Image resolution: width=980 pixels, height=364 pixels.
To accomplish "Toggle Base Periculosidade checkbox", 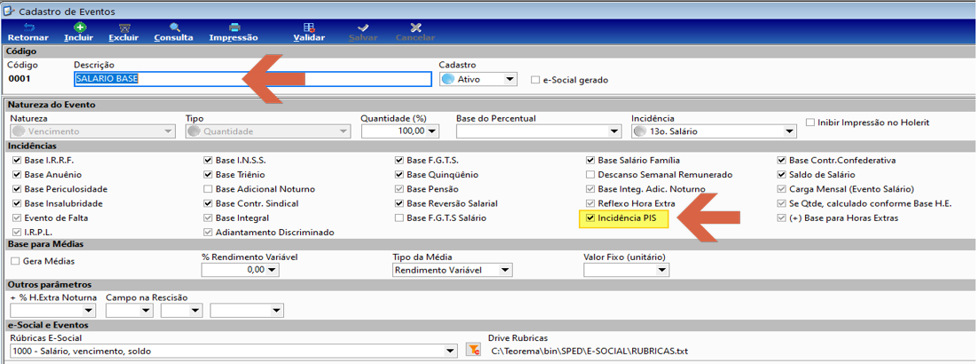I will [x=16, y=189].
